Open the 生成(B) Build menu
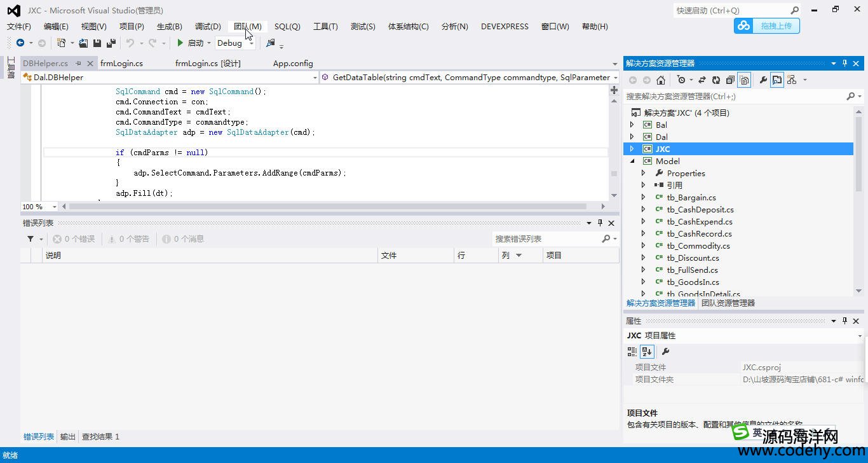This screenshot has width=868, height=463. pos(169,27)
